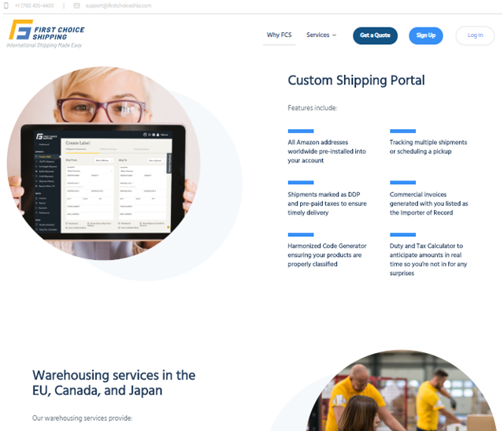
Task: Open the support@firstchoiceship.com email link
Action: coord(118,6)
